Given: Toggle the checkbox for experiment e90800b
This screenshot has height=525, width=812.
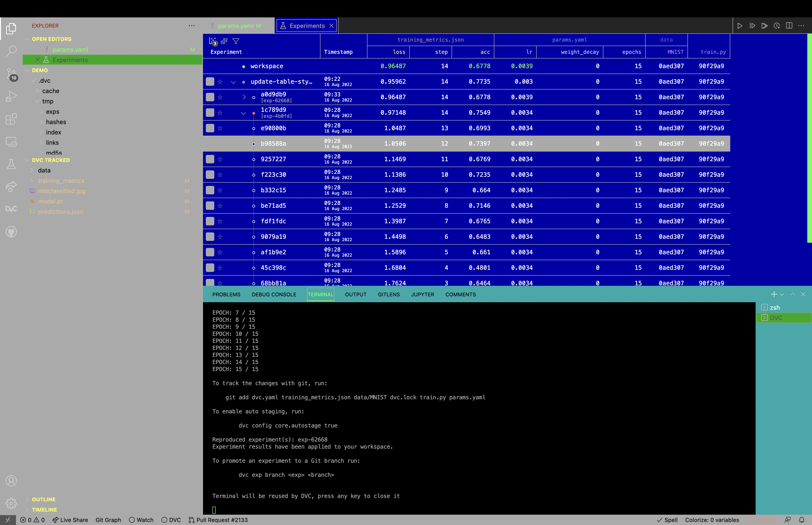Looking at the screenshot, I should (210, 128).
